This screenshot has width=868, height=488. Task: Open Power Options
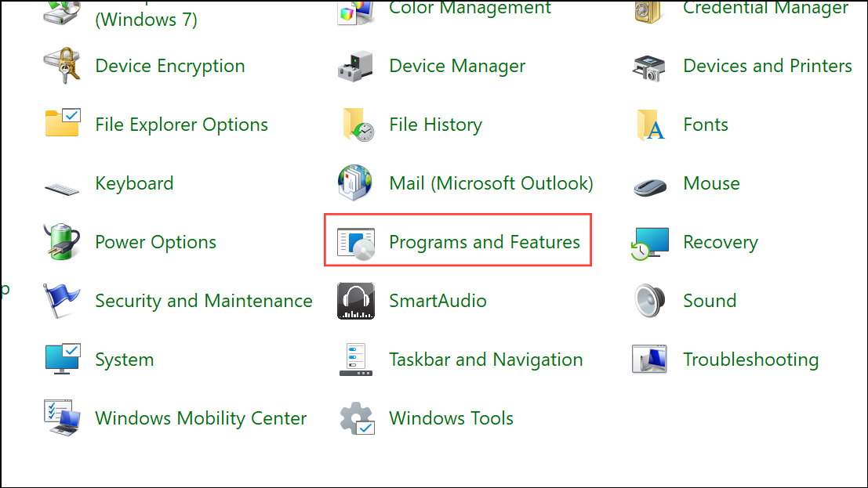pyautogui.click(x=155, y=242)
